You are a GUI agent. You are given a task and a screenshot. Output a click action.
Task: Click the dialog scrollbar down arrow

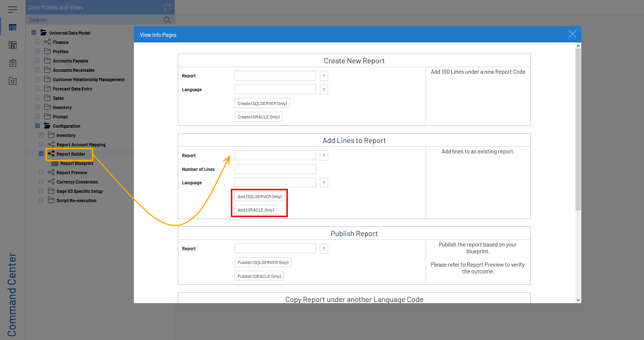[x=578, y=300]
